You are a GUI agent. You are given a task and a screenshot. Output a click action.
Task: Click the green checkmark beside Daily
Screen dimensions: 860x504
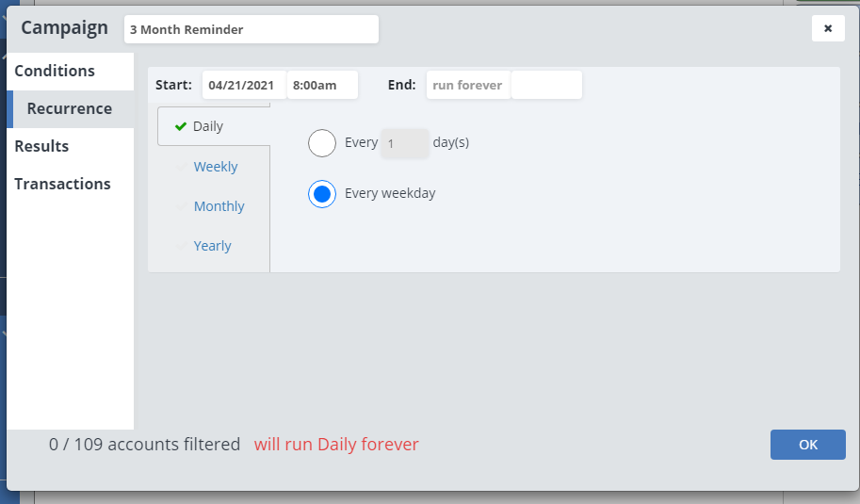(181, 127)
